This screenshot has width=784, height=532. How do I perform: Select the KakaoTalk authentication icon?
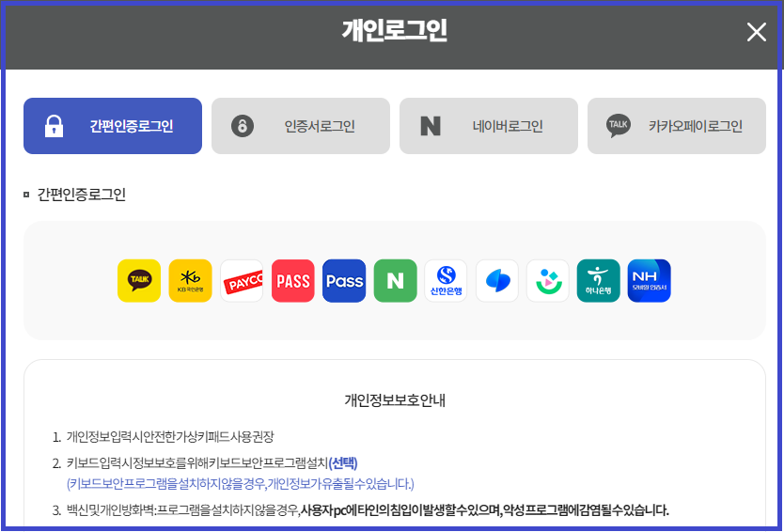[x=139, y=281]
